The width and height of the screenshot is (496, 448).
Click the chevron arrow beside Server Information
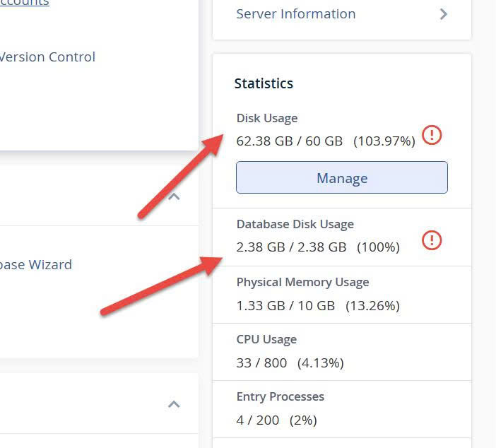tap(443, 14)
